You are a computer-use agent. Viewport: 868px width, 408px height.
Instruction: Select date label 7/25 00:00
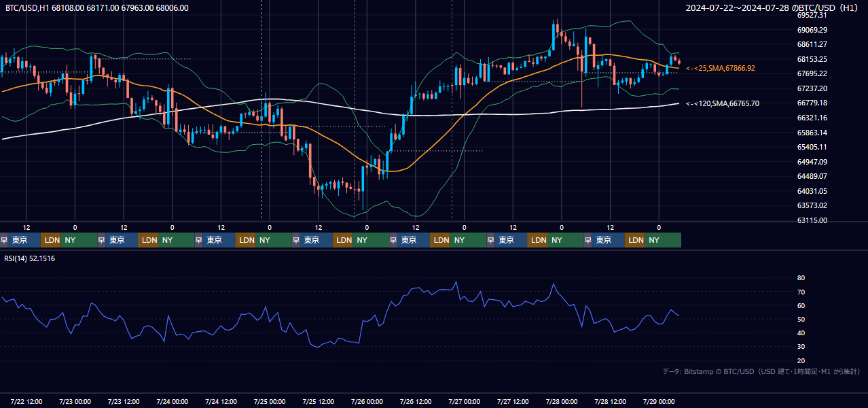point(270,401)
